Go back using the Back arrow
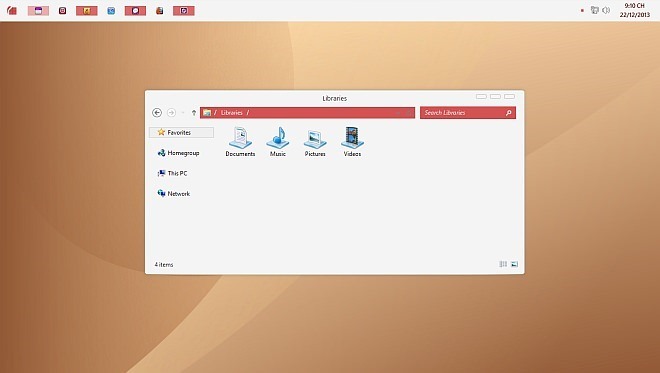Screen dimensions: 660x373 [x=157, y=112]
